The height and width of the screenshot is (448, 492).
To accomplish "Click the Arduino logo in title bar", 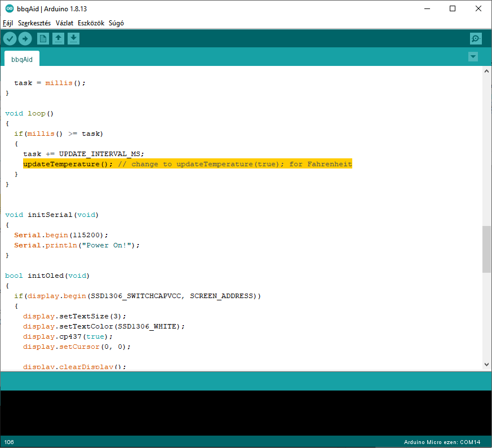I will click(x=10, y=9).
